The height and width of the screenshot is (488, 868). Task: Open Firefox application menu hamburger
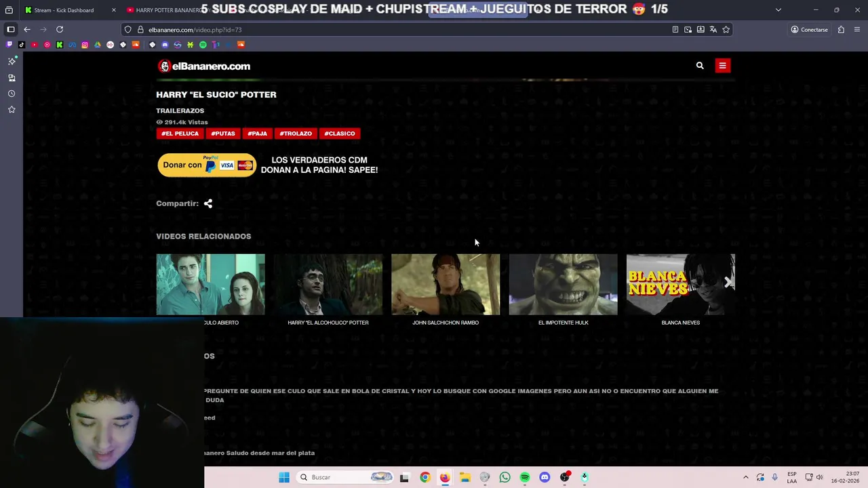pos(857,30)
